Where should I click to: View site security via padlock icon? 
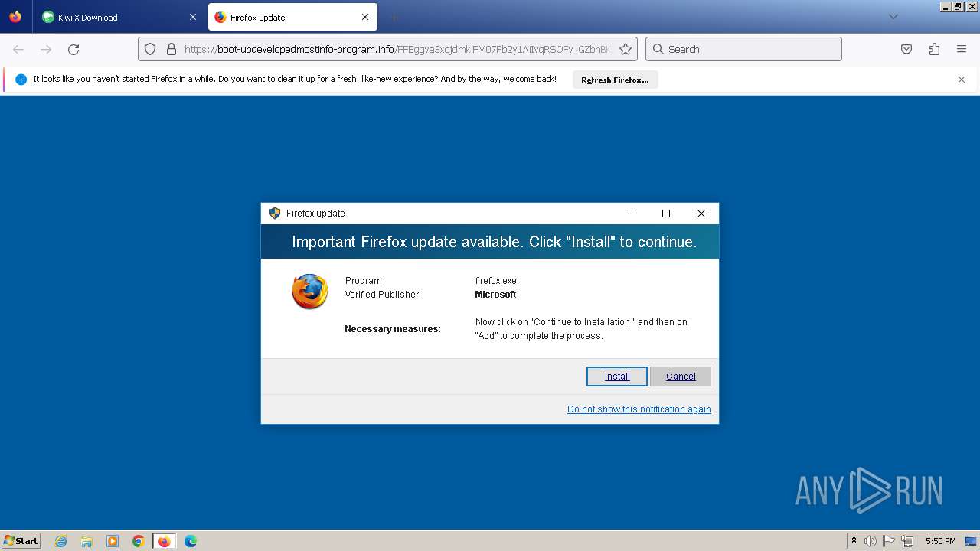point(171,49)
